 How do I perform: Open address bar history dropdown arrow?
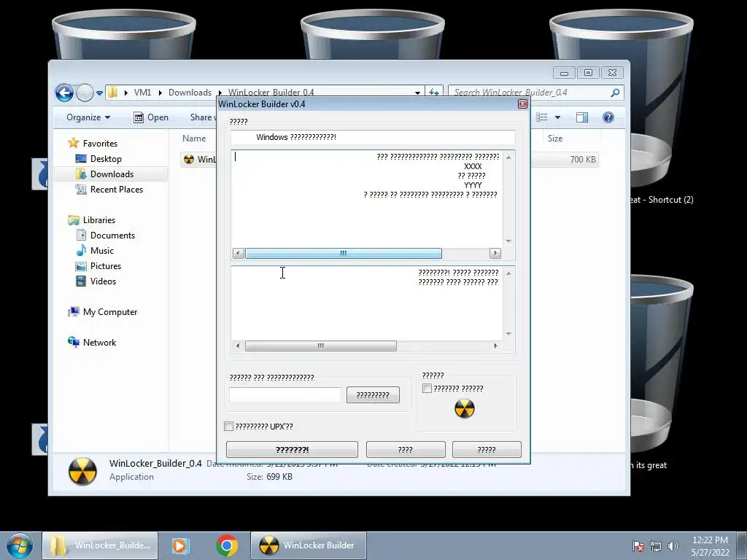point(417,93)
